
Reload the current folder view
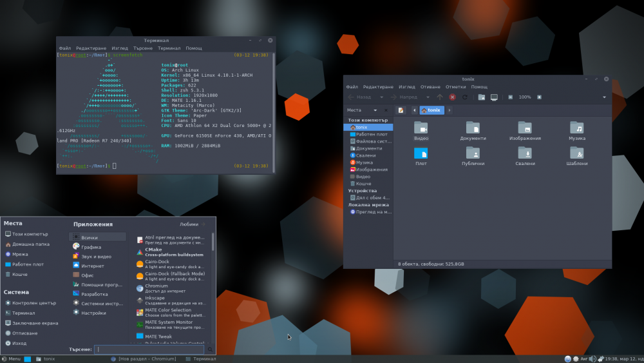pos(465,97)
